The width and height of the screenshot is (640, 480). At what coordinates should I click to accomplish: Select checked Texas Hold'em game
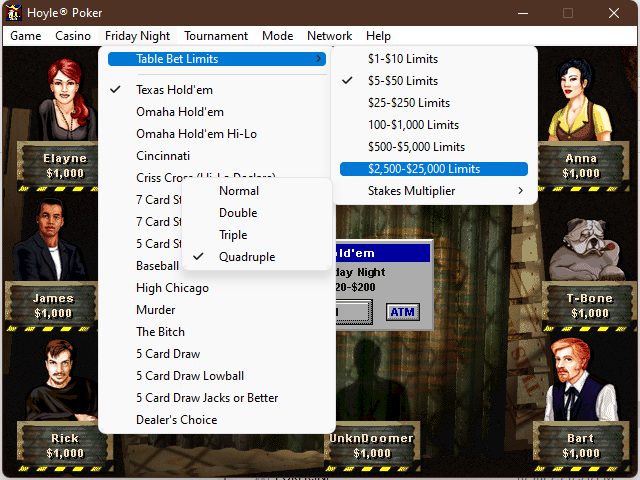click(x=217, y=90)
